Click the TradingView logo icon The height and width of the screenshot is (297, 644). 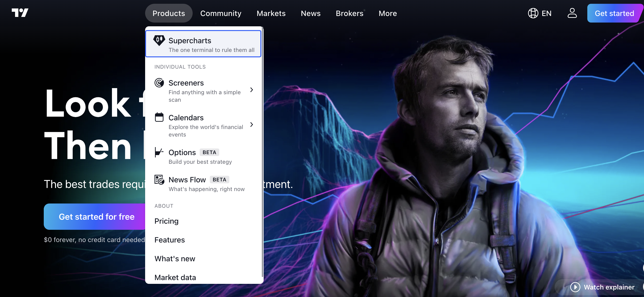[20, 13]
